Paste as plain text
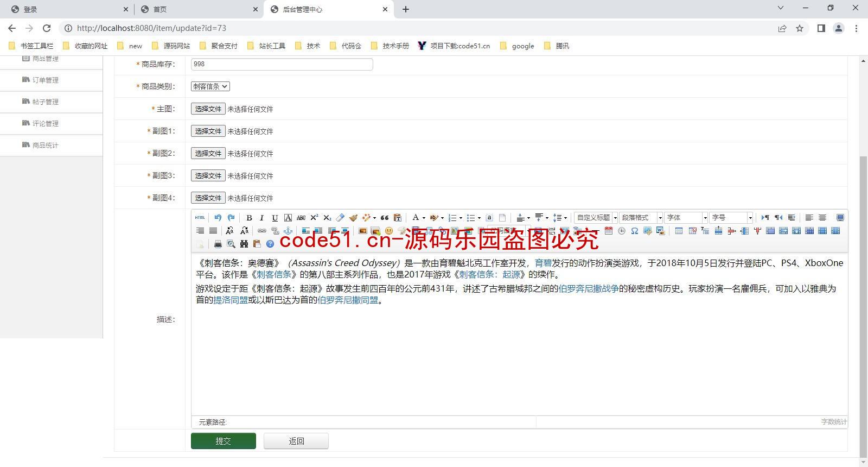The image size is (868, 467). click(x=398, y=218)
